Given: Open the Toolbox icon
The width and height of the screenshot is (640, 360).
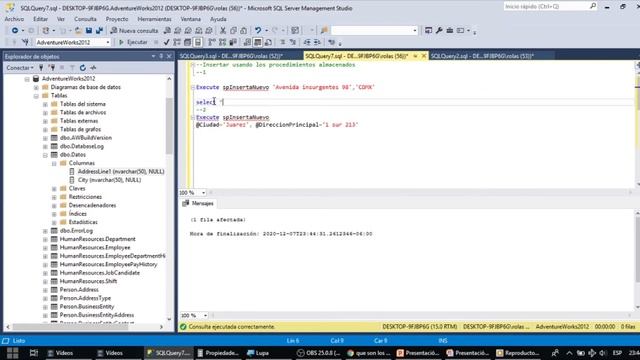Looking at the screenshot, I should [449, 31].
